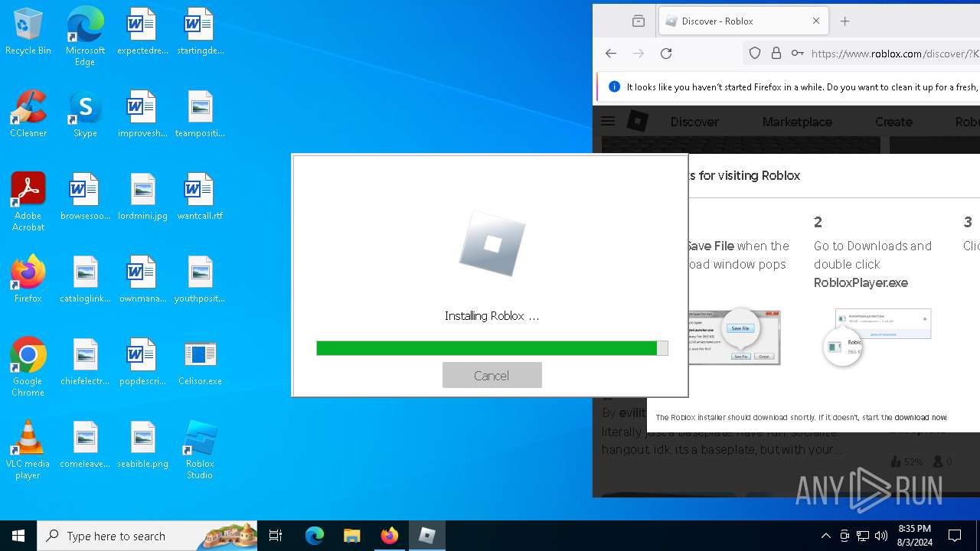
Task: Select the Celisor.exe file icon
Action: tap(200, 362)
